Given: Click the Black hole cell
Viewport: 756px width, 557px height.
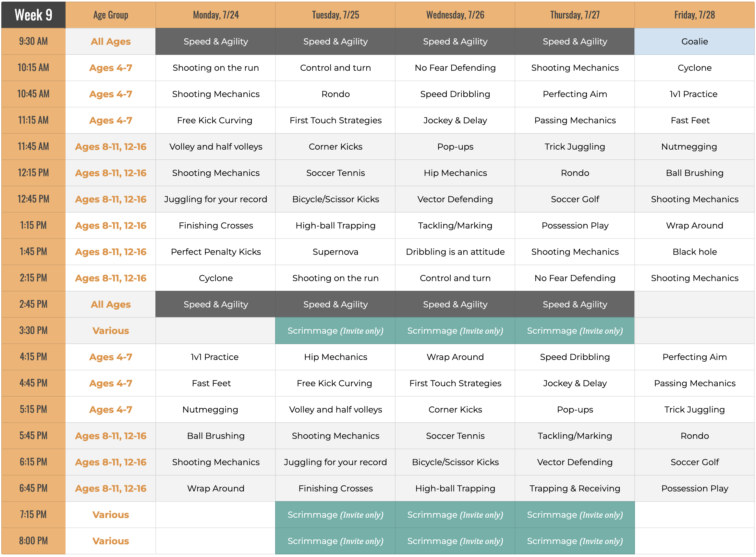Looking at the screenshot, I should [694, 252].
